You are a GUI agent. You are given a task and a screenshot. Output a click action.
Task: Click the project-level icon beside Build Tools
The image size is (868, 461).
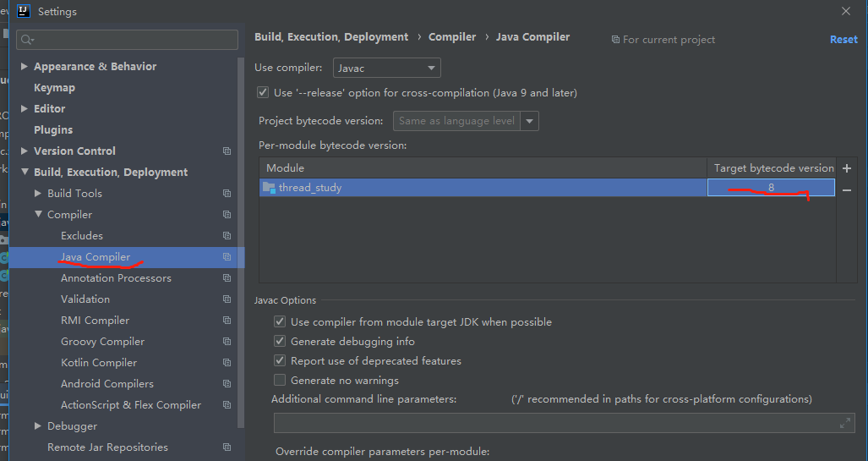[227, 194]
